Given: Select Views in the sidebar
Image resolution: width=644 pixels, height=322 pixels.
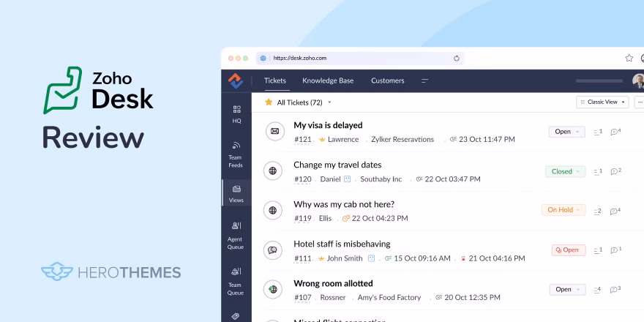Looking at the screenshot, I should point(236,194).
